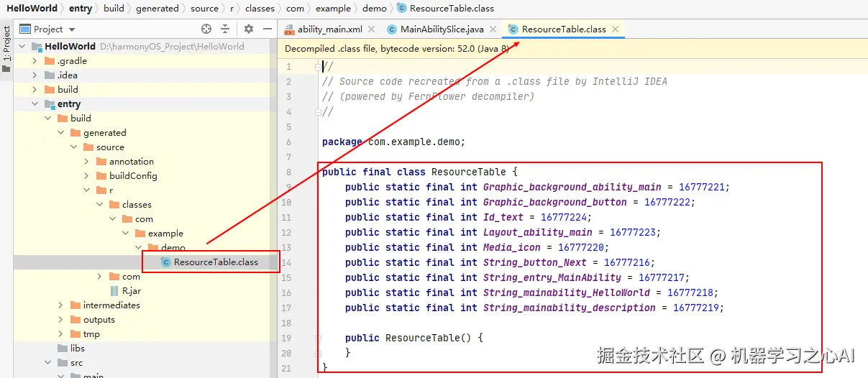Select the annotation folder in the tree

tap(132, 162)
